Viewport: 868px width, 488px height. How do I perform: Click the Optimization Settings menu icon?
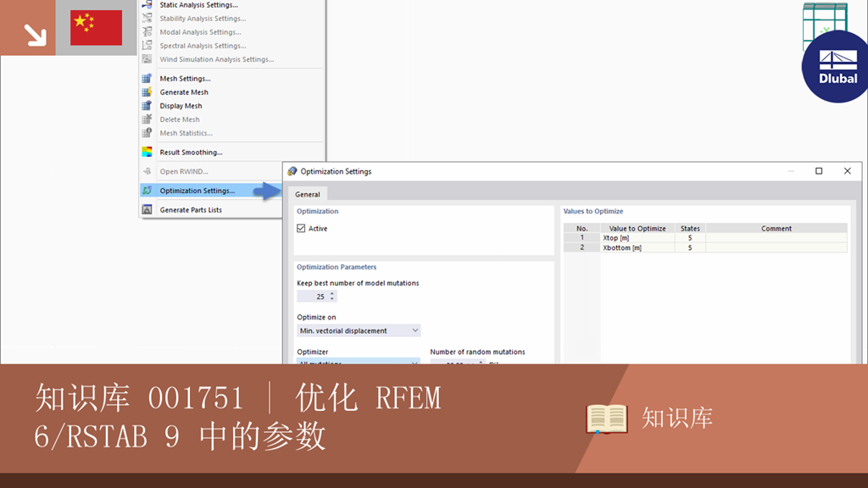(147, 191)
